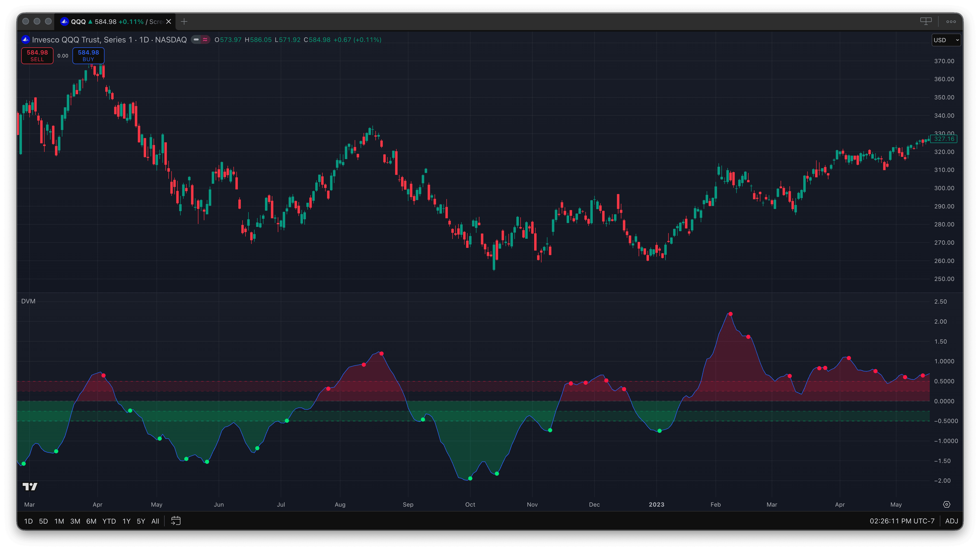980x551 pixels.
Task: Click the Nov label on time axis
Action: coord(532,504)
